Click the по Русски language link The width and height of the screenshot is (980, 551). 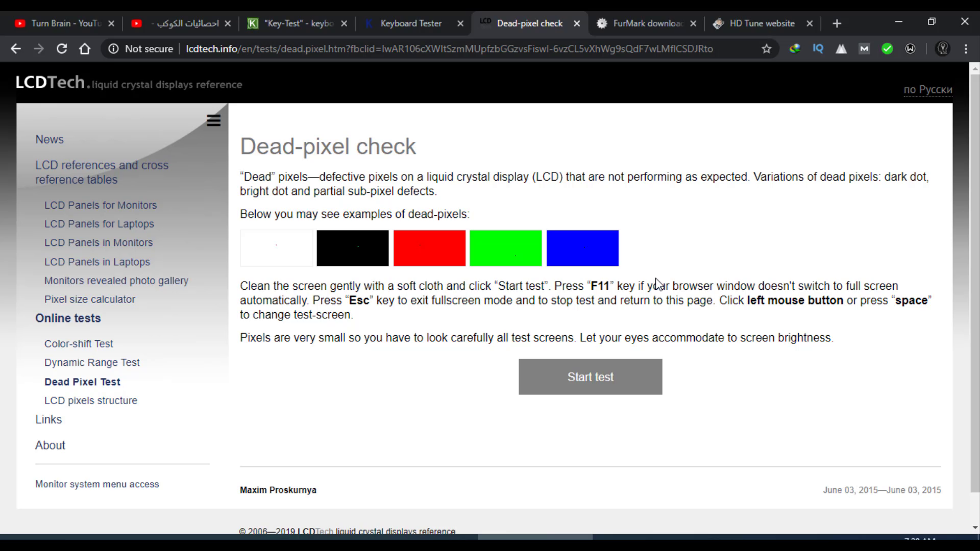pos(927,89)
